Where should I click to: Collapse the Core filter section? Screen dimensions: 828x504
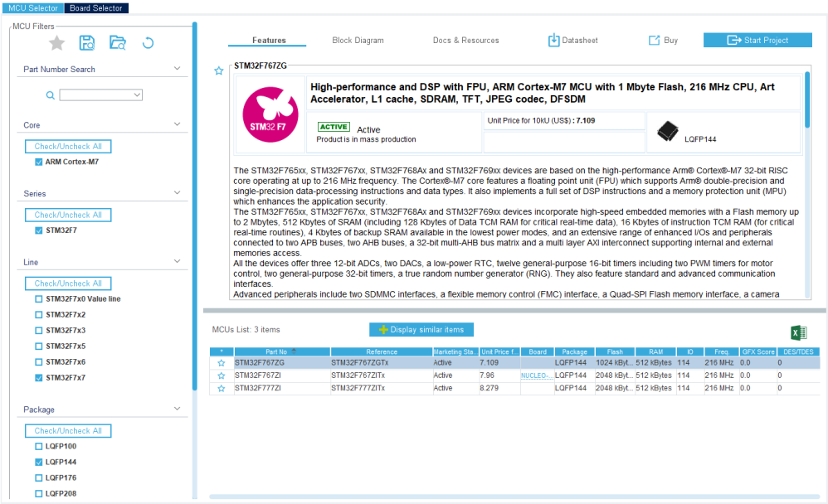pyautogui.click(x=177, y=124)
